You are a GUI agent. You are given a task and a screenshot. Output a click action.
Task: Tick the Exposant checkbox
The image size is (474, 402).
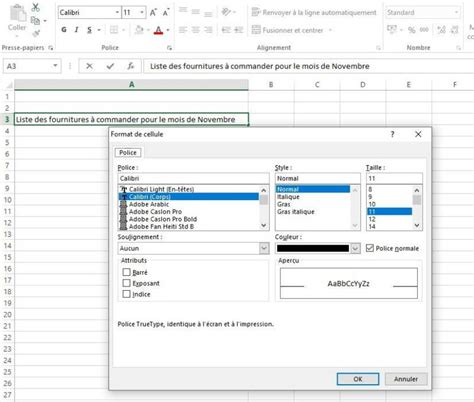click(126, 283)
